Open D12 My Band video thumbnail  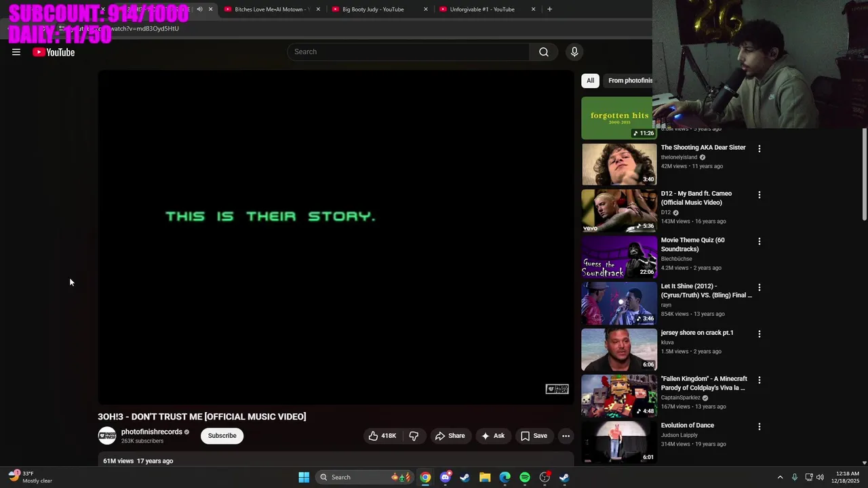tap(619, 210)
